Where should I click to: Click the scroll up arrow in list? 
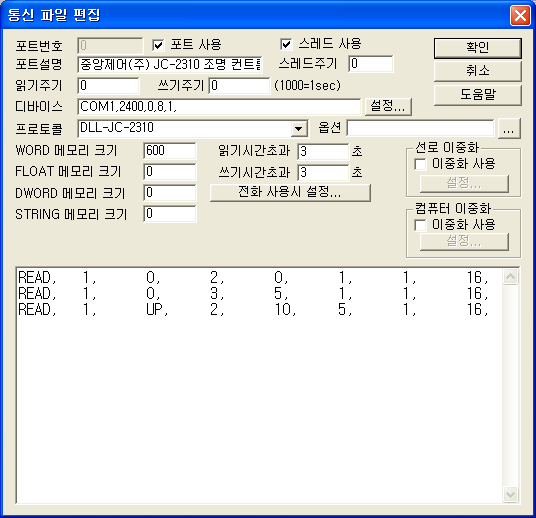tap(510, 277)
